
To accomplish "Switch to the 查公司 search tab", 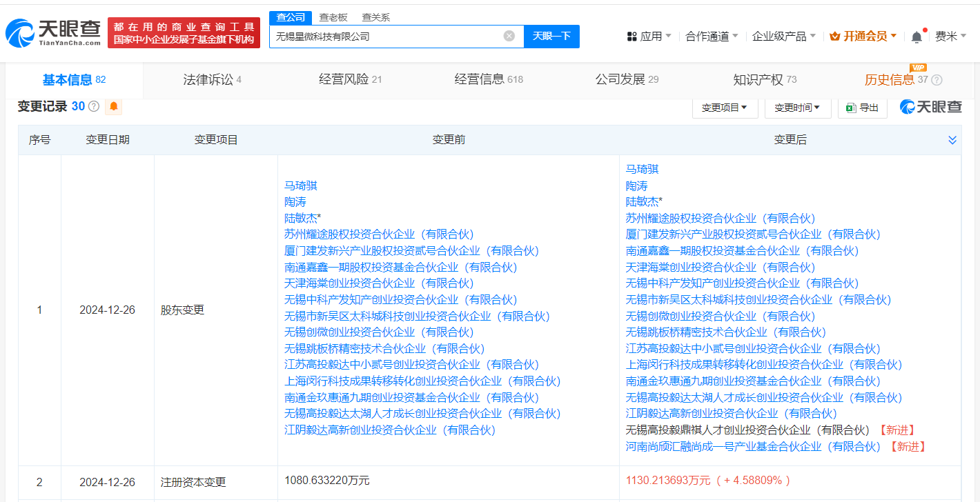I will click(x=290, y=17).
